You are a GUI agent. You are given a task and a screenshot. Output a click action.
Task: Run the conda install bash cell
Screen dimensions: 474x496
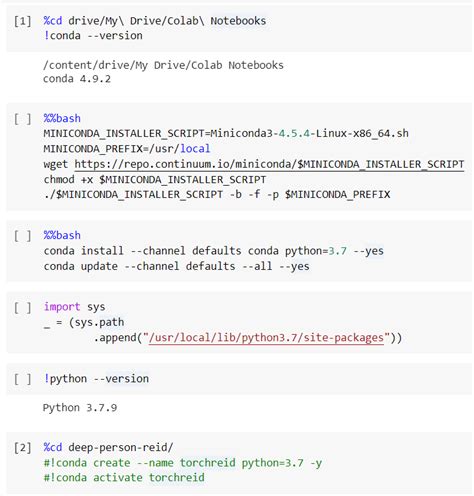[x=23, y=236]
